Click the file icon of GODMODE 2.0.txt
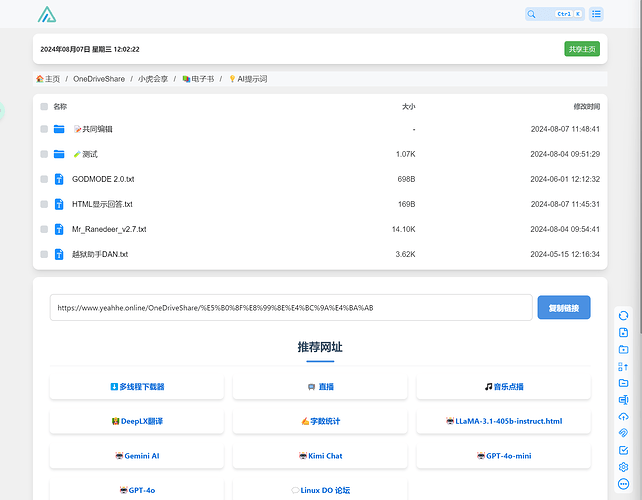Screen dimensions: 642x500 tap(59, 179)
